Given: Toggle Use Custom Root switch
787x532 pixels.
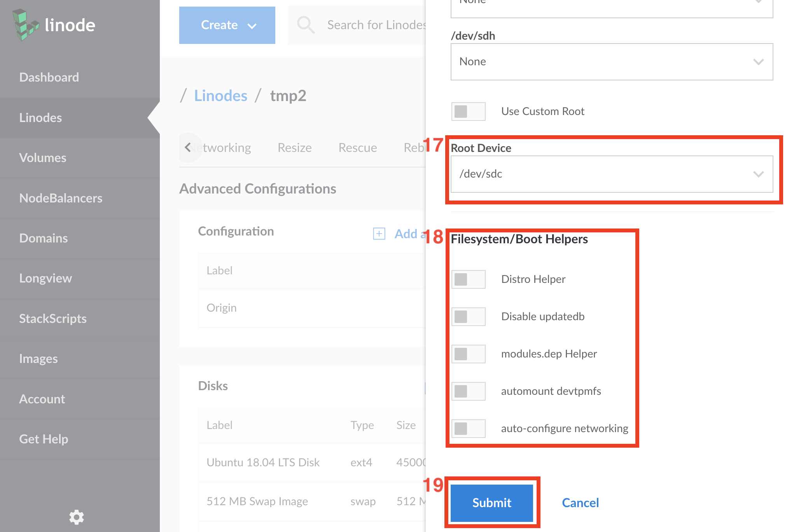Looking at the screenshot, I should click(469, 112).
